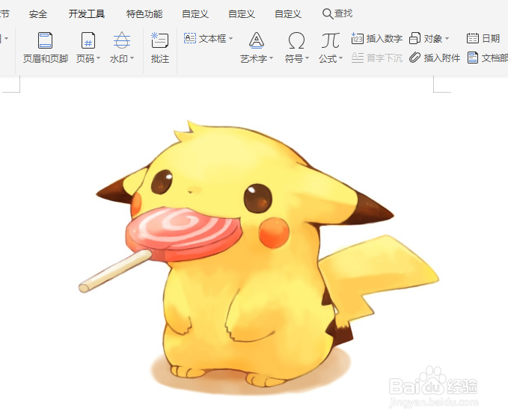
Task: Click the 日期 label
Action: click(491, 39)
